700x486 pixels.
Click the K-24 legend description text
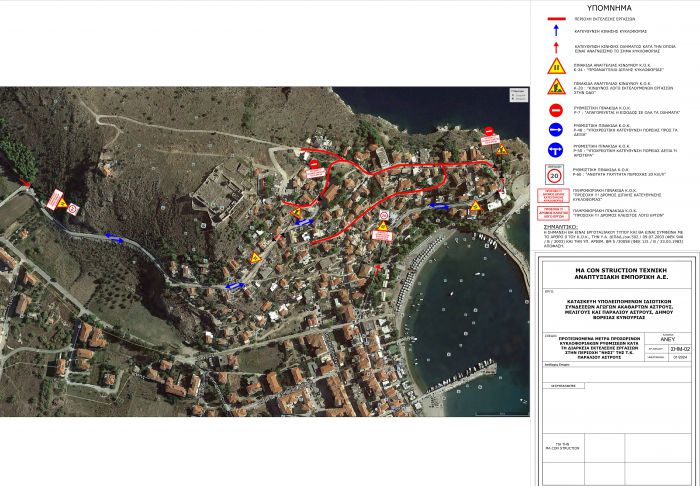coord(619,67)
